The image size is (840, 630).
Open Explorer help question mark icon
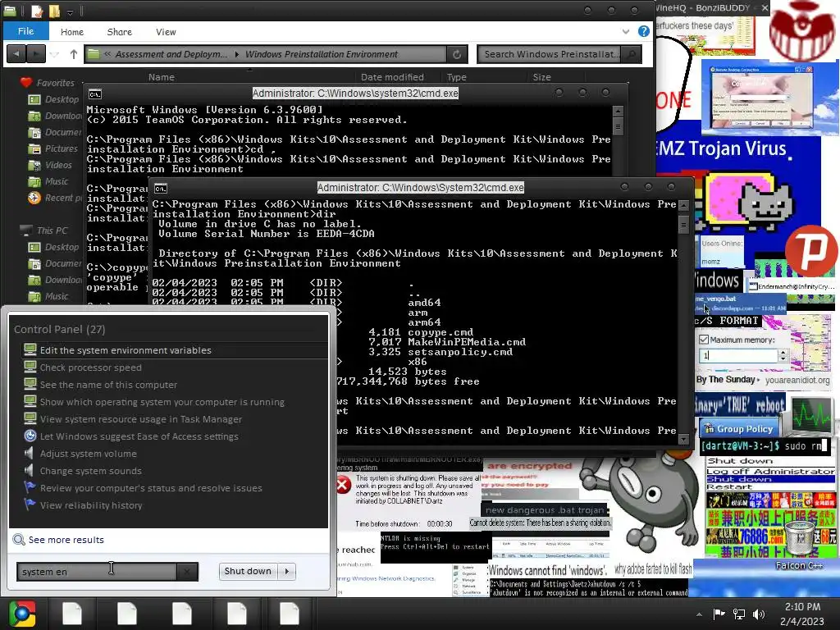coord(643,32)
